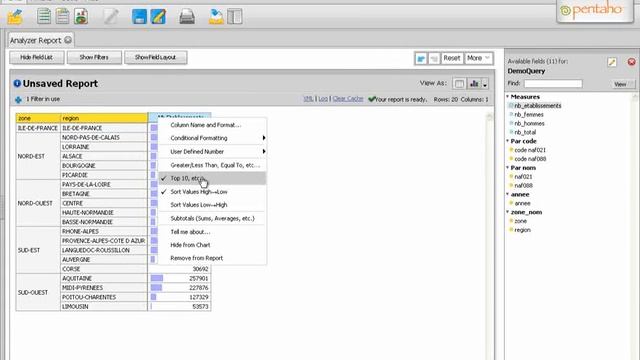
Task: Open the More dropdown
Action: click(x=478, y=58)
